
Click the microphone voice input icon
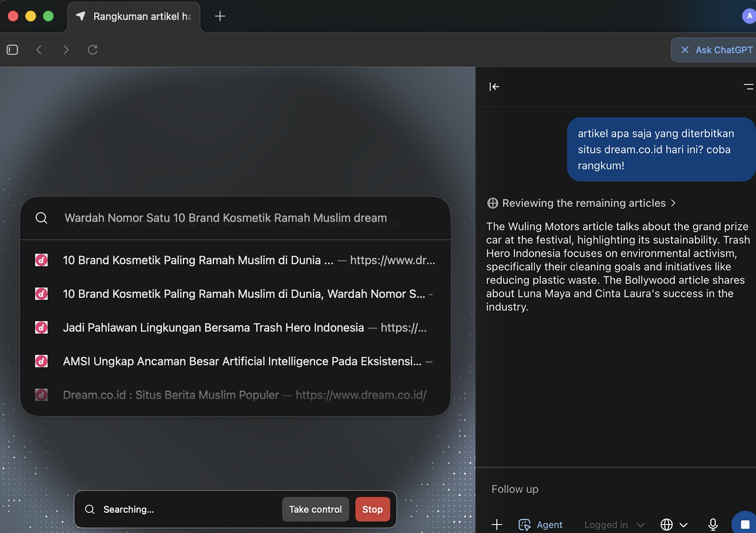click(x=713, y=525)
